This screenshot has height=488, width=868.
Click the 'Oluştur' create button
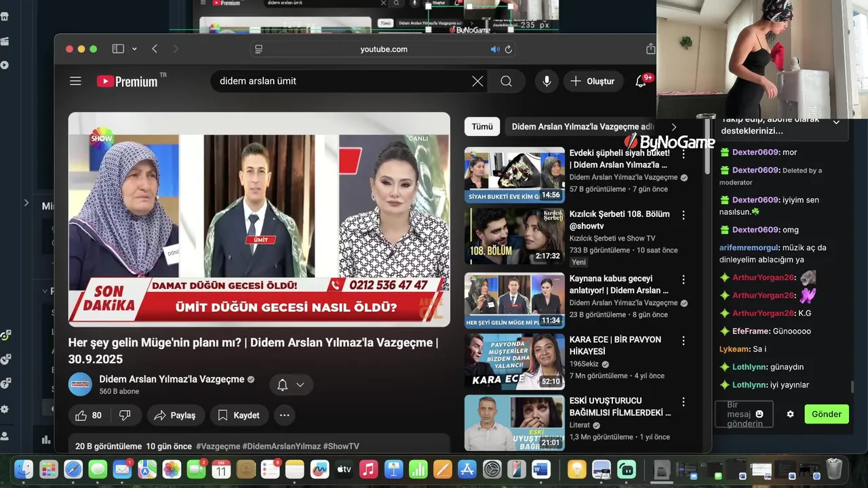[x=593, y=81]
